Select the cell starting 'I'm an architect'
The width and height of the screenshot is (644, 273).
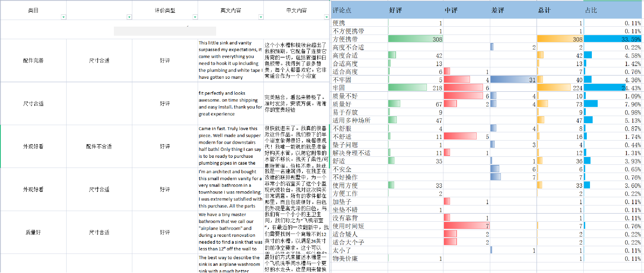point(231,189)
